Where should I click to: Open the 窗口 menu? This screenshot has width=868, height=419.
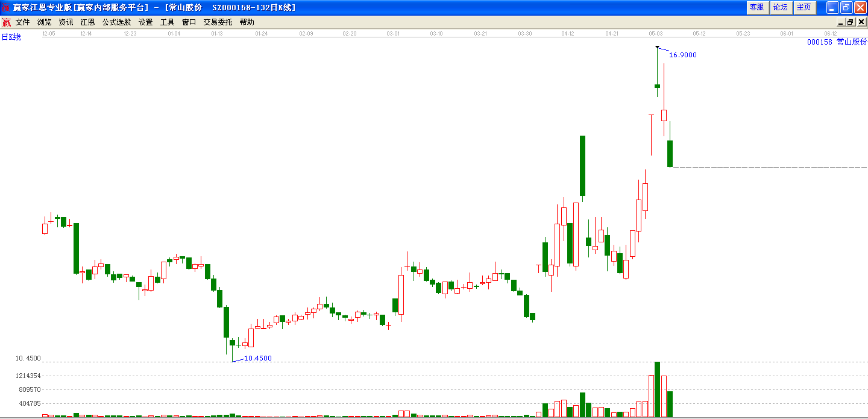(189, 22)
